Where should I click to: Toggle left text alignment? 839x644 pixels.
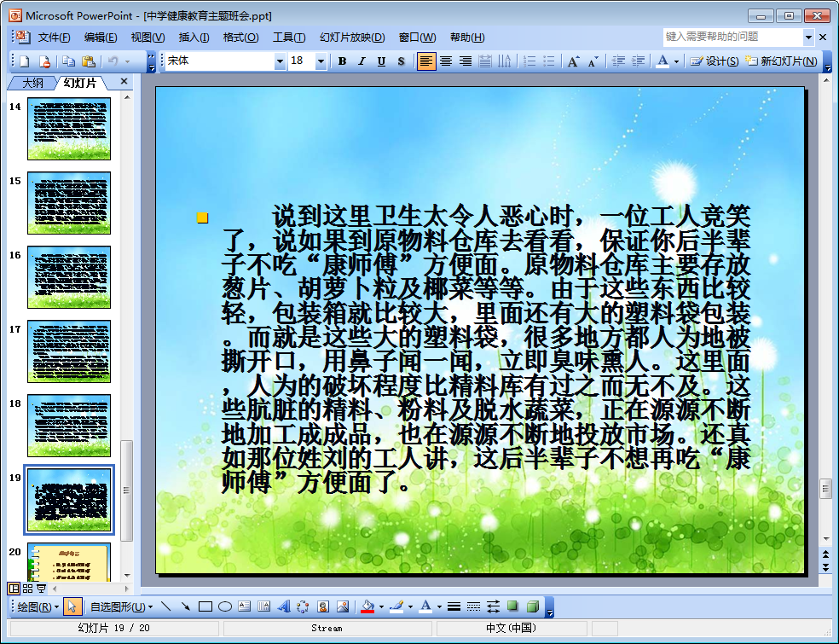tap(426, 61)
